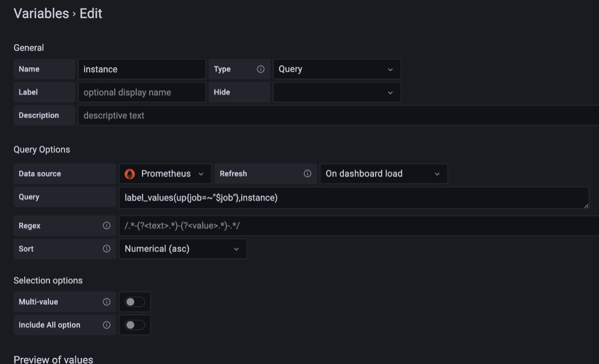Screen dimensions: 599x364
Task: Click the Name field containing instance
Action: point(141,69)
